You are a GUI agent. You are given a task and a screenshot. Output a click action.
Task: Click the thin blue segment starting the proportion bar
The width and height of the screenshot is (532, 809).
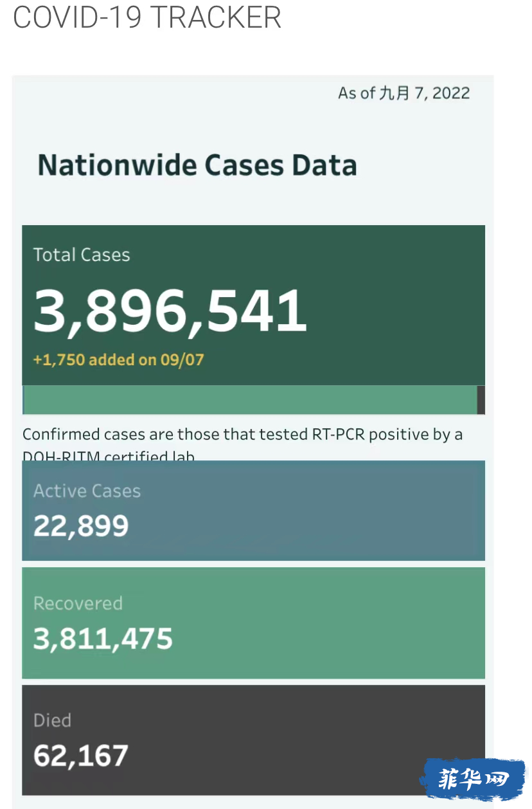point(23,400)
